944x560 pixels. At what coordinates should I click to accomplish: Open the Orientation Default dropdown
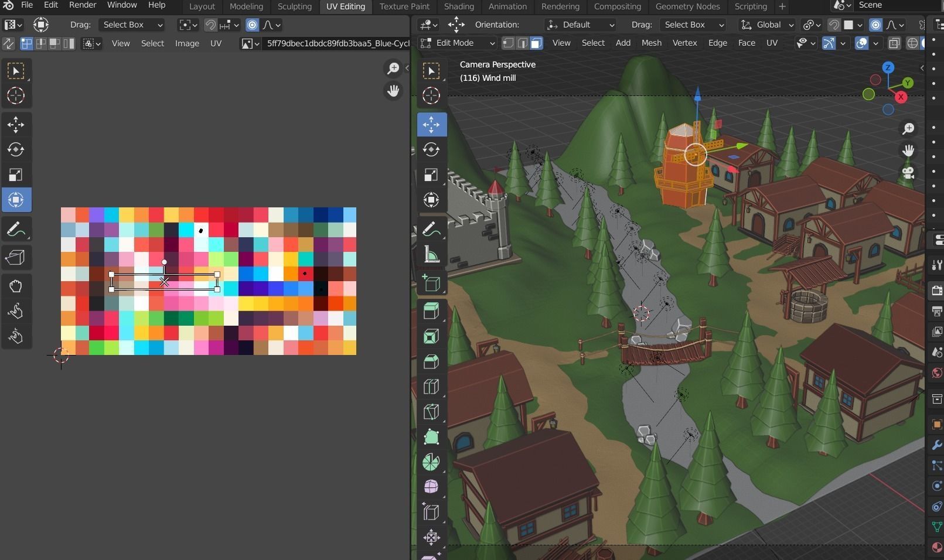pos(581,25)
